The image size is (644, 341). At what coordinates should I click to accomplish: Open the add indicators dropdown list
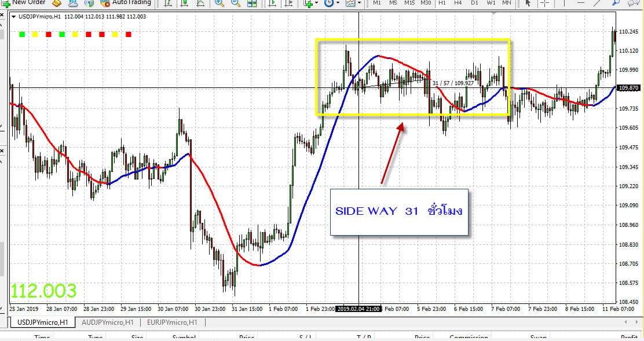[316, 3]
